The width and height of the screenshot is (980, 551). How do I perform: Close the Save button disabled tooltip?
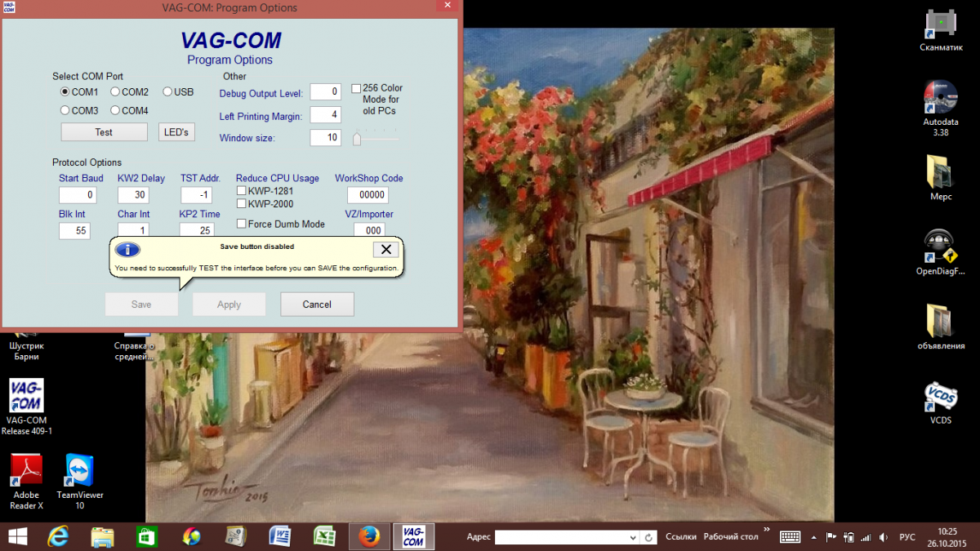pos(386,250)
